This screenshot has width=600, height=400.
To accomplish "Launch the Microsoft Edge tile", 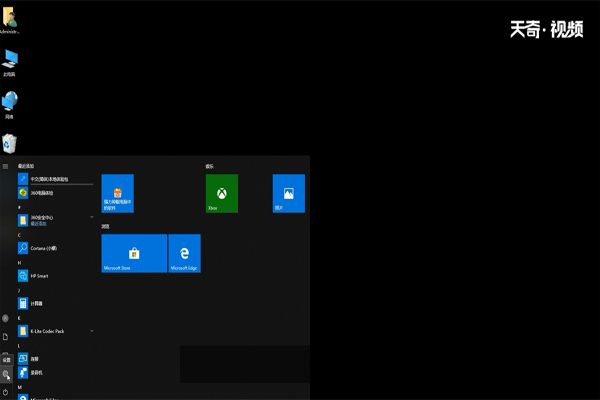I will (x=184, y=253).
